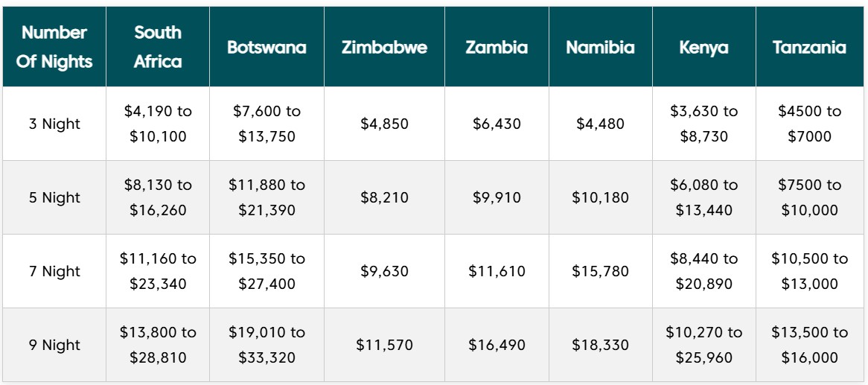Click the Number Of Nights column header
The height and width of the screenshot is (385, 868).
click(54, 47)
